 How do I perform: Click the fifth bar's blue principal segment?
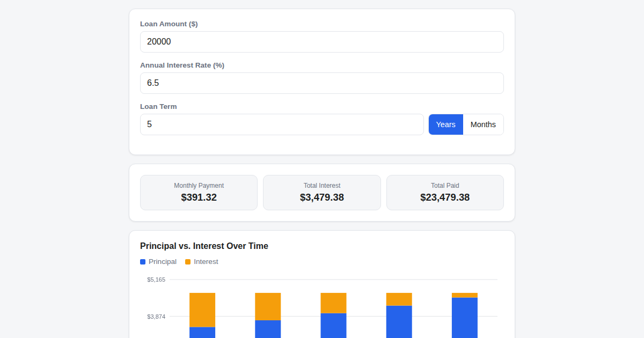[x=465, y=318]
